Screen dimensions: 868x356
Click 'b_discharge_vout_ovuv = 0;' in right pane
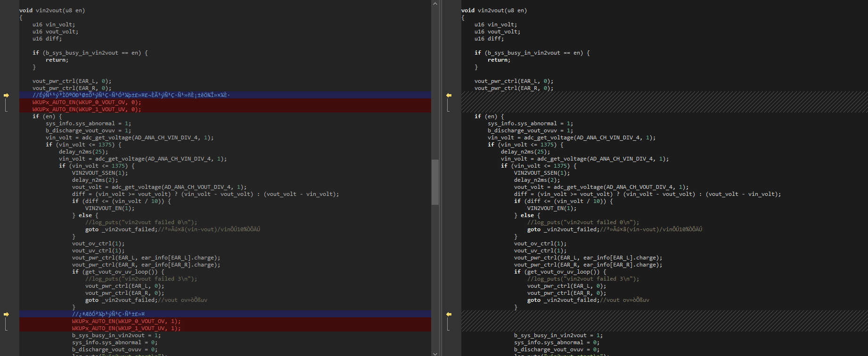(x=557, y=349)
